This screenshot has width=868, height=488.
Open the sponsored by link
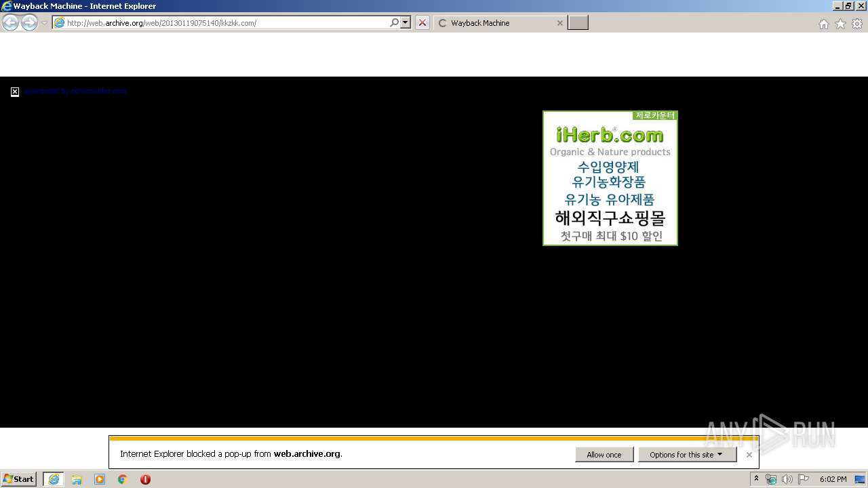[75, 91]
